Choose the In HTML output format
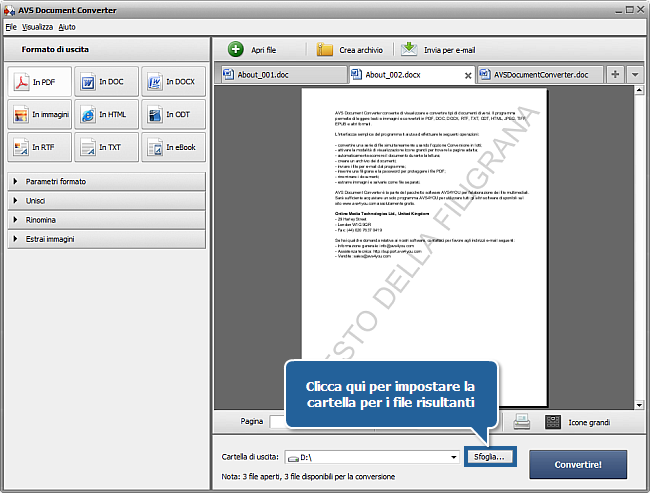Image resolution: width=650 pixels, height=493 pixels. pos(107,114)
